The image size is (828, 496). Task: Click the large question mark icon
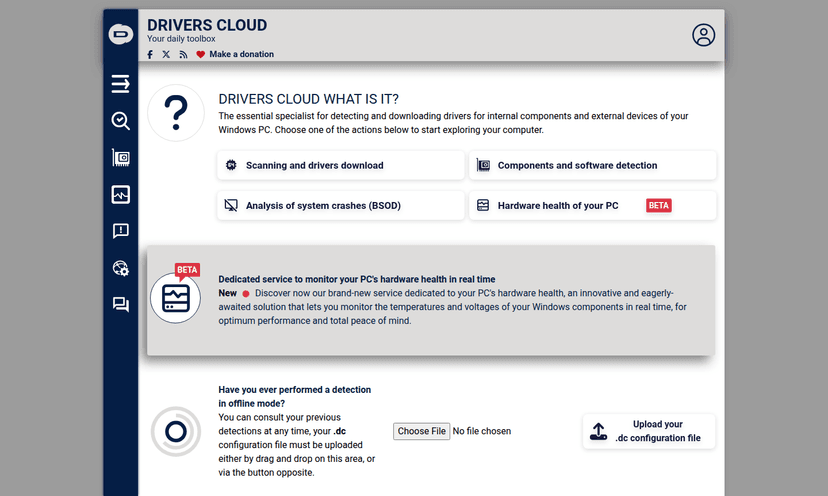coord(176,113)
